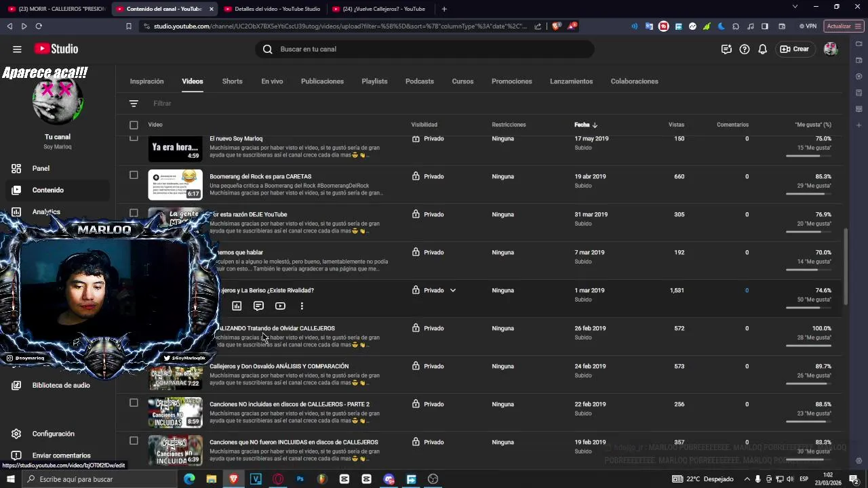Switch to the Shorts tab
Screen dimensions: 868x488
click(232, 81)
